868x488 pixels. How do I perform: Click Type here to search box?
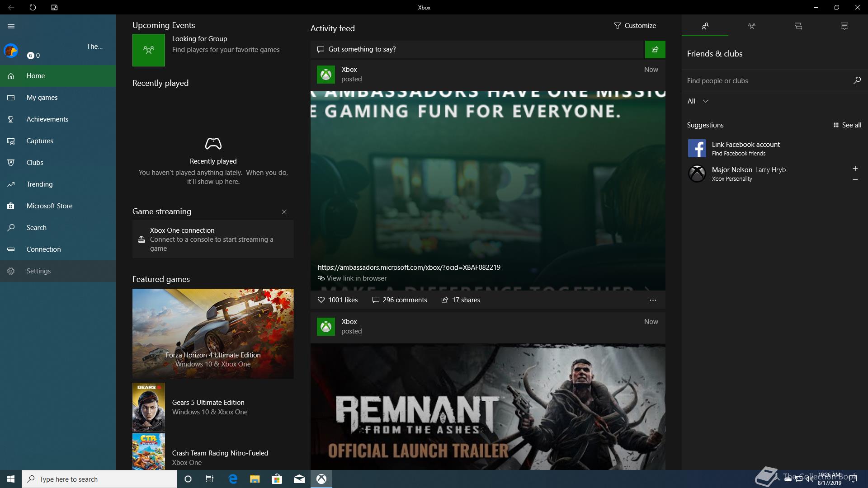(x=99, y=479)
